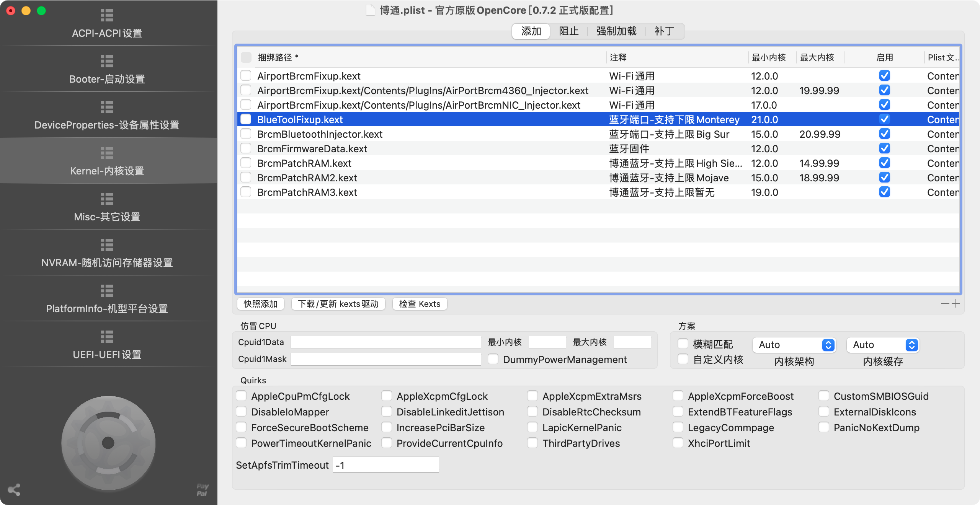Image resolution: width=980 pixels, height=505 pixels.
Task: Click the 检查 Kexts button
Action: tap(420, 304)
